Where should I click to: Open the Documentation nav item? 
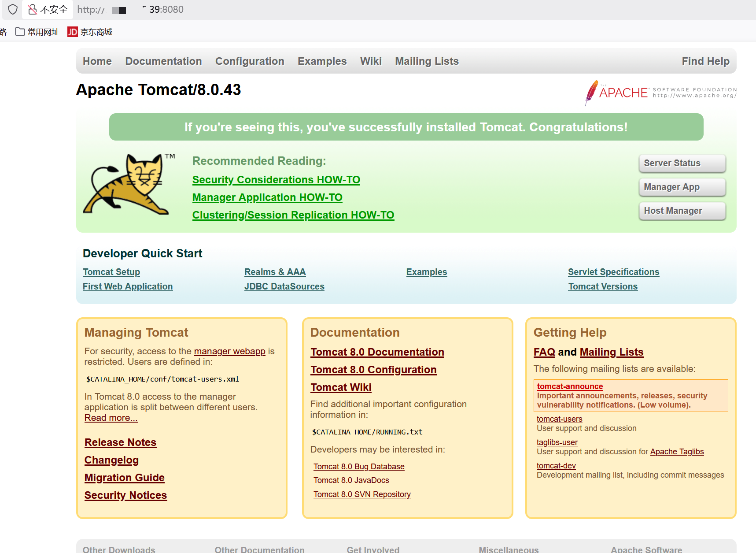pos(163,61)
